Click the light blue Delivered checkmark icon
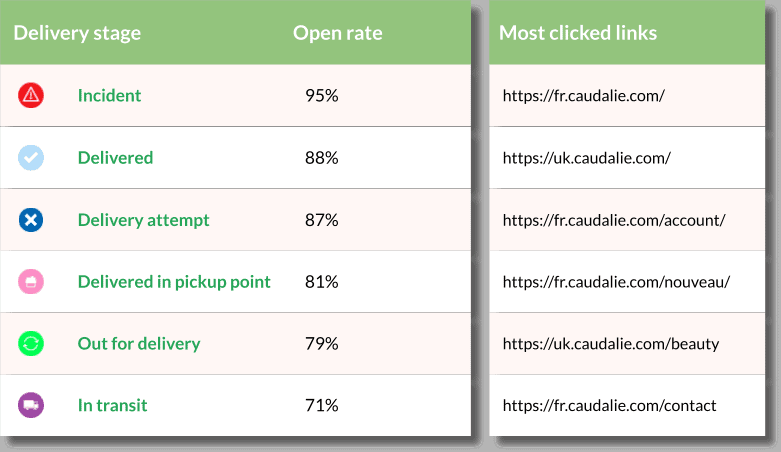Image resolution: width=781 pixels, height=452 pixels. (31, 157)
